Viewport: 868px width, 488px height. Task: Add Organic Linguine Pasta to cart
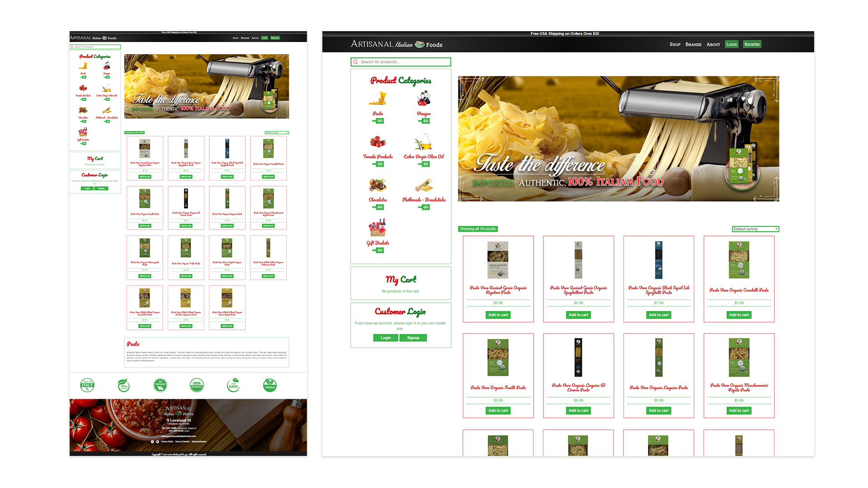tap(659, 411)
